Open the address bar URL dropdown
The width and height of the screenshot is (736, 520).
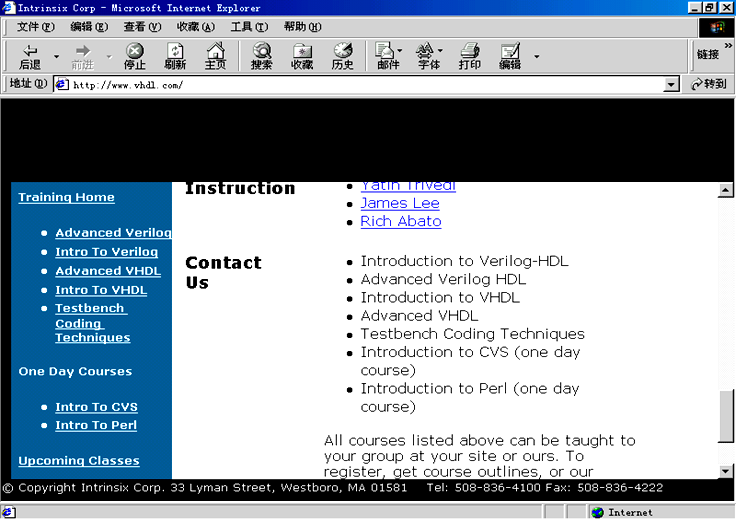672,84
